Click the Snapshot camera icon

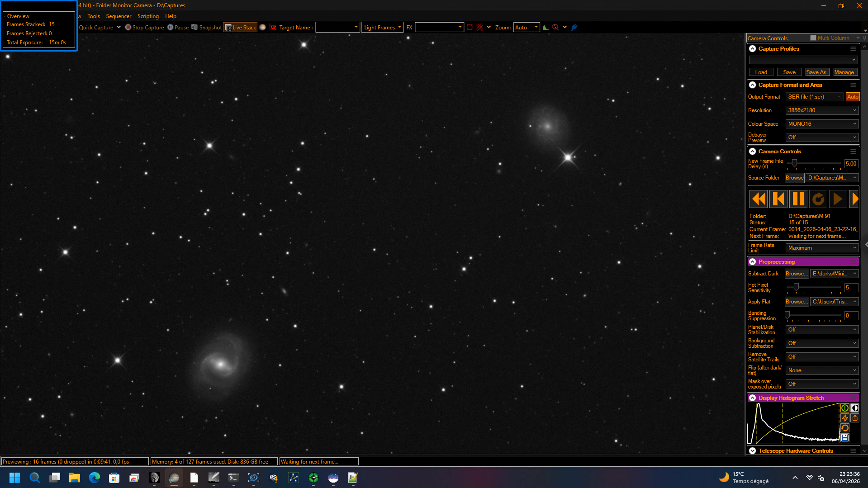click(x=194, y=27)
